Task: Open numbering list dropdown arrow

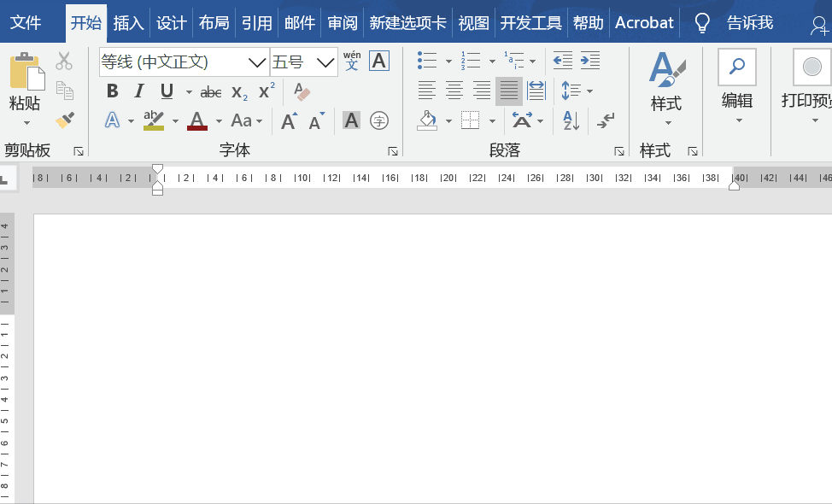Action: pyautogui.click(x=492, y=62)
